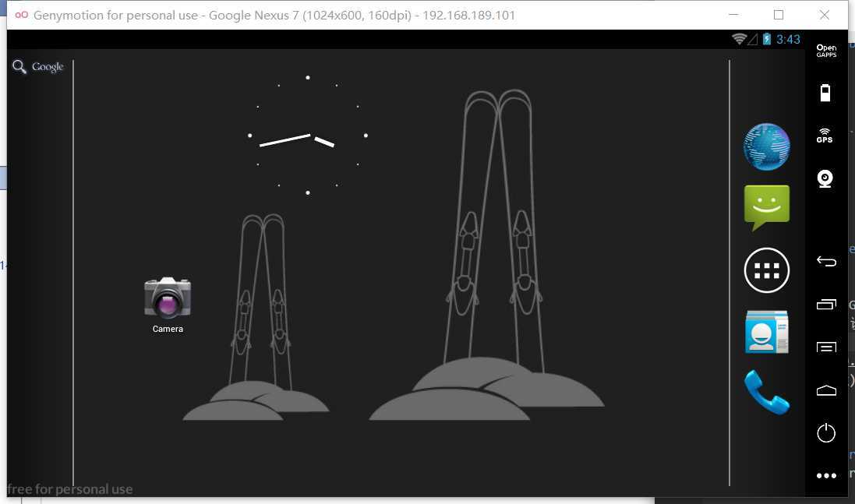Click Genymotion Home button
Viewport: 855px width, 504px height.
pyautogui.click(x=826, y=390)
